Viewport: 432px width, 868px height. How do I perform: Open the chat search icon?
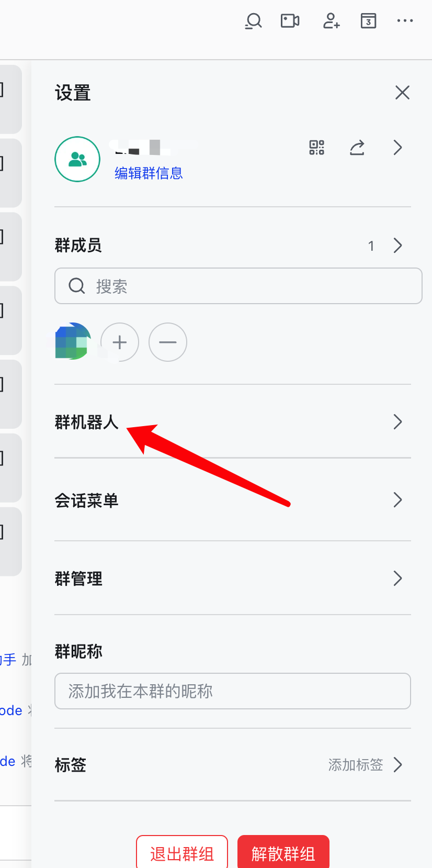tap(254, 21)
